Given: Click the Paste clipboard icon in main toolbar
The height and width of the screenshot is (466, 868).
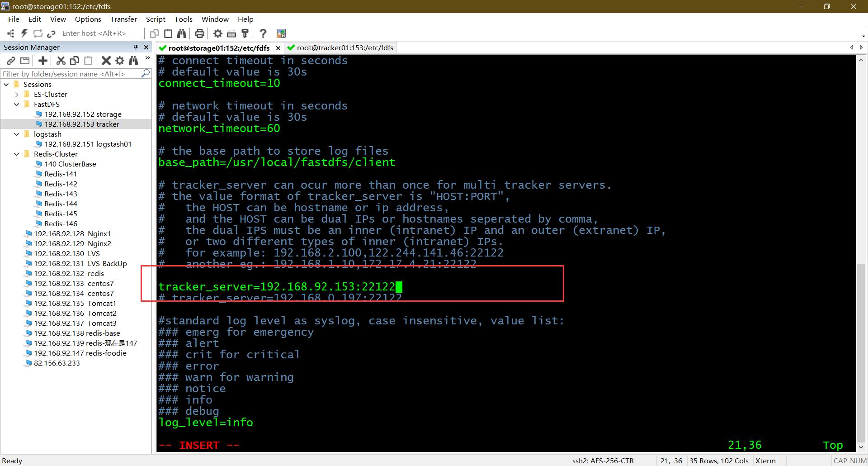Looking at the screenshot, I should 168,33.
